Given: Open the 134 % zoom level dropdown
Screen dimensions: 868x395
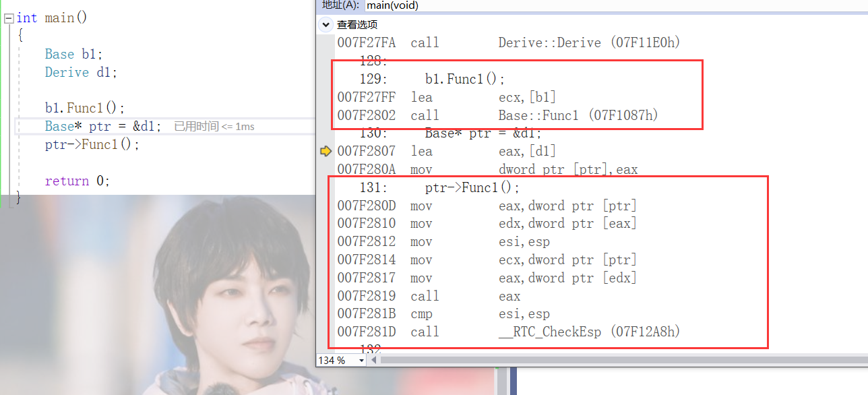Looking at the screenshot, I should [x=361, y=361].
